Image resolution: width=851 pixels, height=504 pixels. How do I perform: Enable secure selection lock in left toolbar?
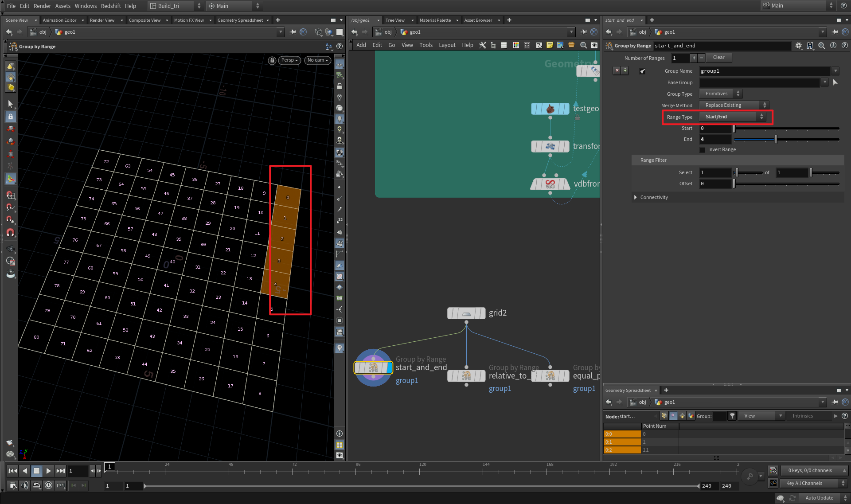coord(11,117)
